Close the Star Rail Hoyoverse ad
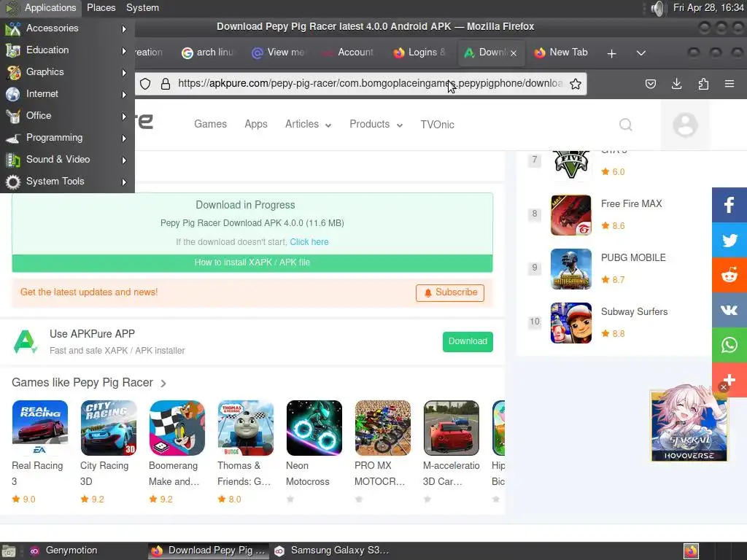The height and width of the screenshot is (560, 747). click(x=723, y=387)
